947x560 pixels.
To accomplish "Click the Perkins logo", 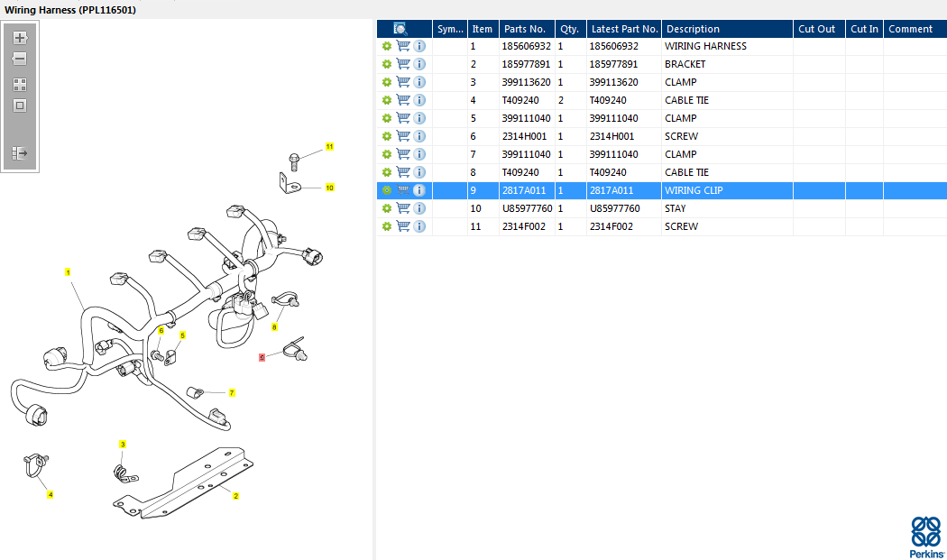I will [x=926, y=537].
